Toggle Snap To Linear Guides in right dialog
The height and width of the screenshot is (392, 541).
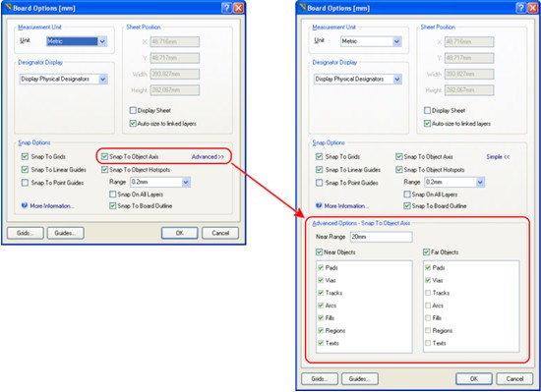pyautogui.click(x=319, y=170)
